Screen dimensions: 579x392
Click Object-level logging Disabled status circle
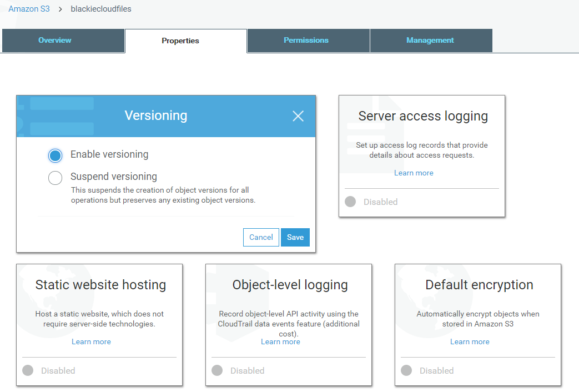[217, 371]
